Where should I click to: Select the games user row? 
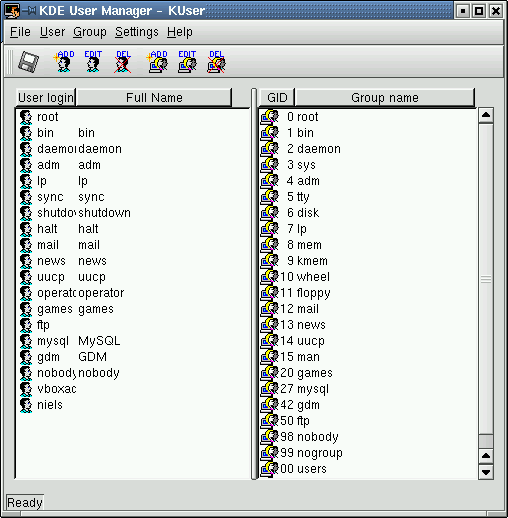133,309
